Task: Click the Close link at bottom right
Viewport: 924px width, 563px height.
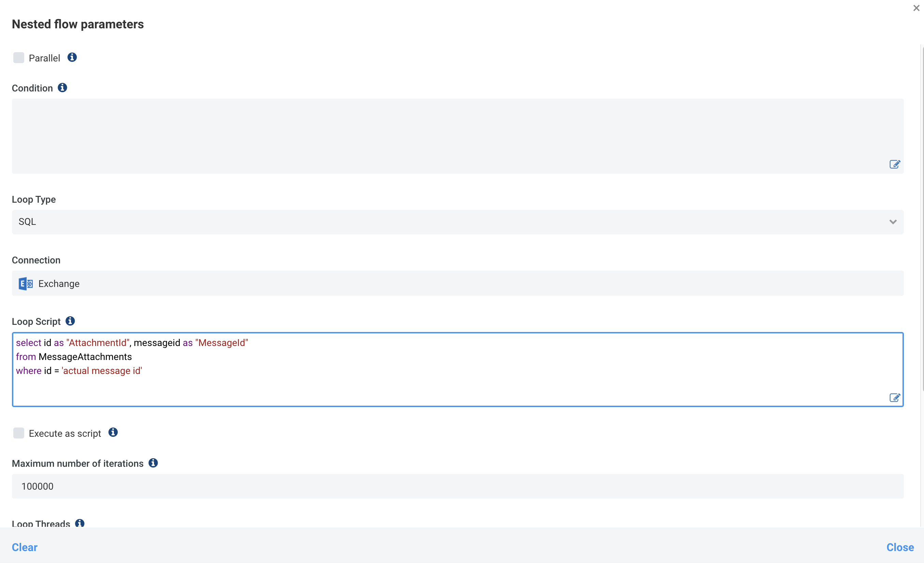Action: pos(900,547)
